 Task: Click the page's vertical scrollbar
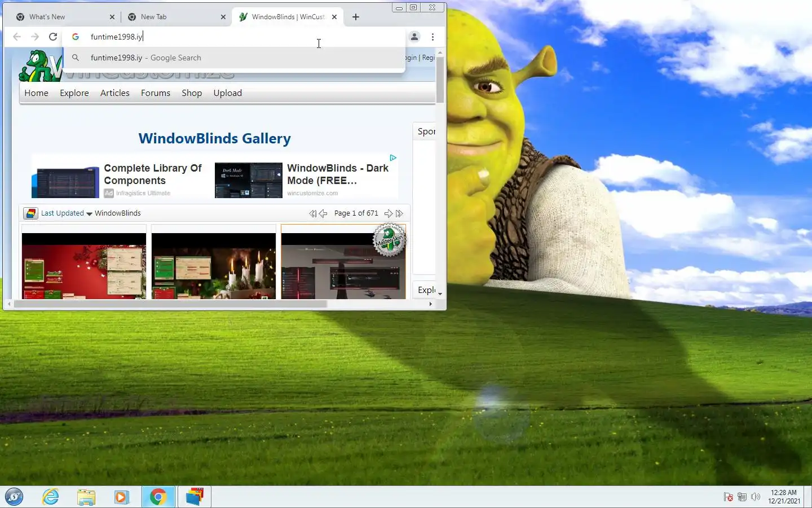click(440, 79)
